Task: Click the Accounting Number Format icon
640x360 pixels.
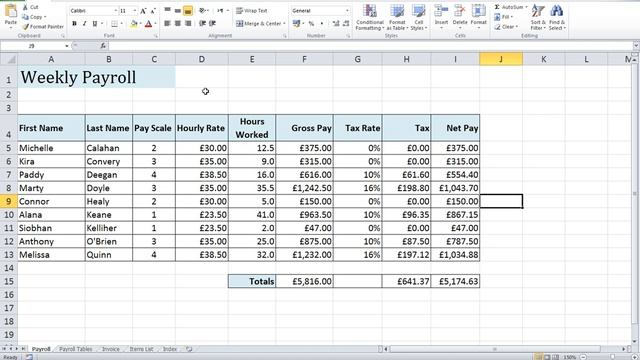Action: 296,24
